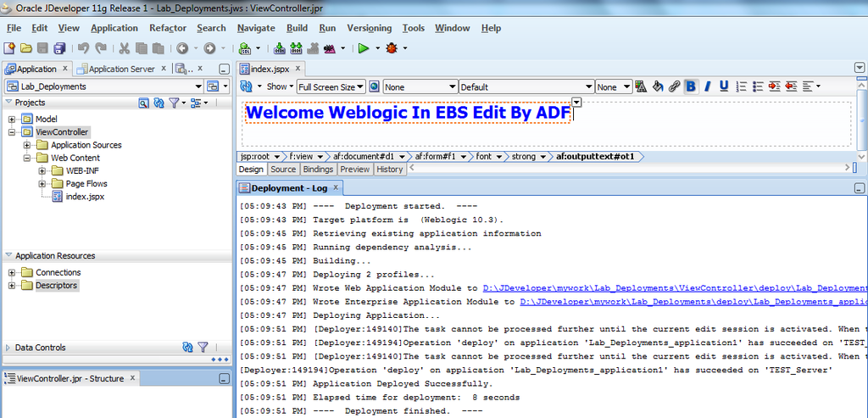Open the Show dropdown in editor toolbar
Screen dimensions: 868x418
tap(281, 86)
